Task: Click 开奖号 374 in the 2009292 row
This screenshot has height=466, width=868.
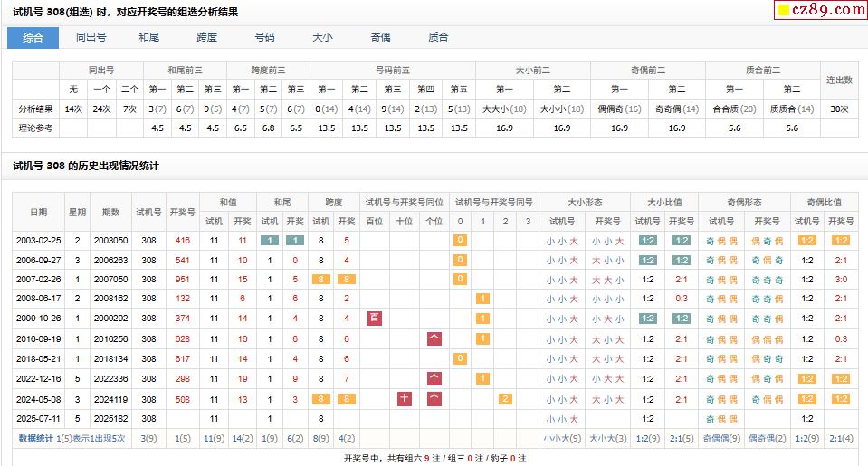Action: pos(183,319)
